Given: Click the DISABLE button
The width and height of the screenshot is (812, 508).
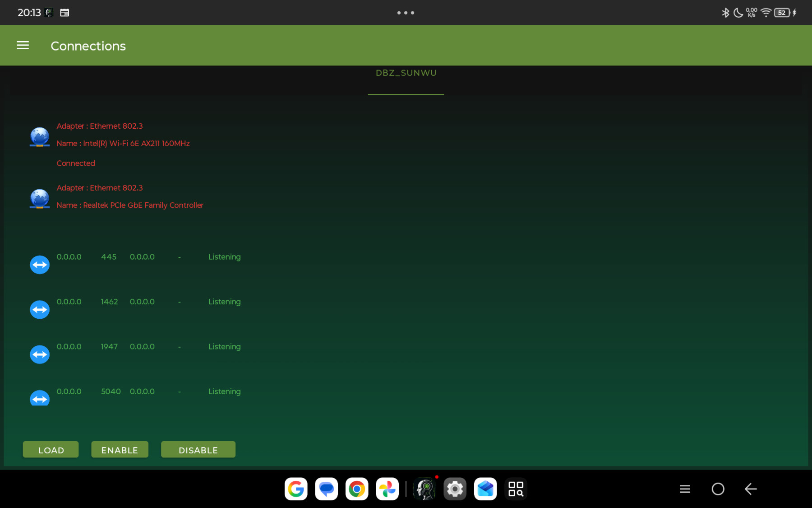Looking at the screenshot, I should [198, 450].
